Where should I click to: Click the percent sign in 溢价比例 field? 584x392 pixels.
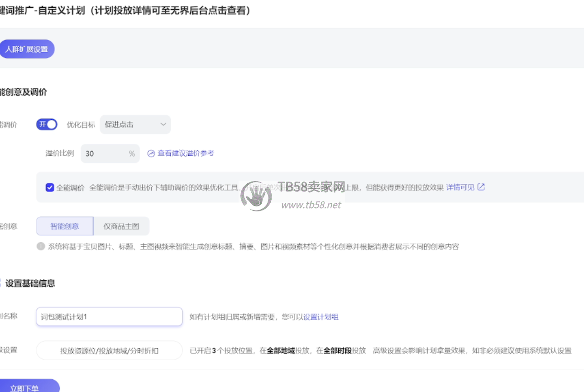tap(132, 153)
